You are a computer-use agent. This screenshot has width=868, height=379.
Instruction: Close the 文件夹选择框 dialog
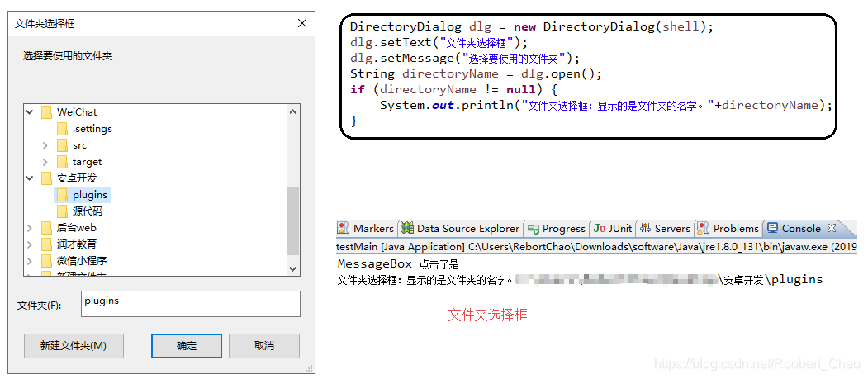pyautogui.click(x=301, y=23)
